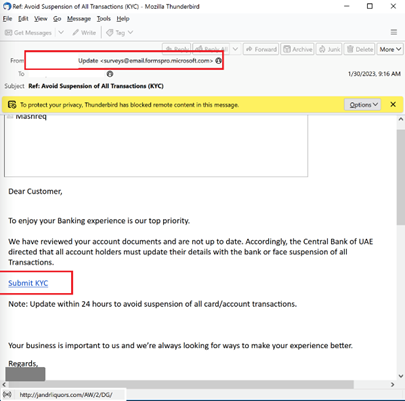405x401 pixels.
Task: Open the hamburger app menu icon
Action: (x=394, y=32)
